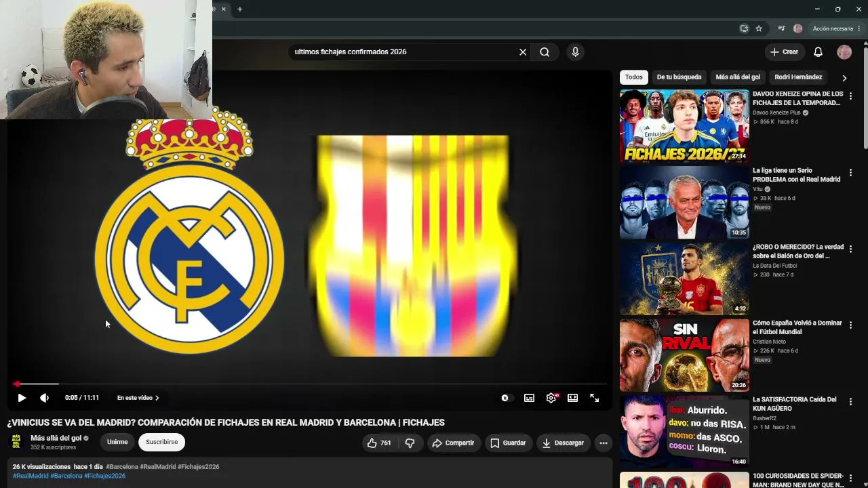Click the search magnifier button
868x488 pixels.
tap(545, 52)
